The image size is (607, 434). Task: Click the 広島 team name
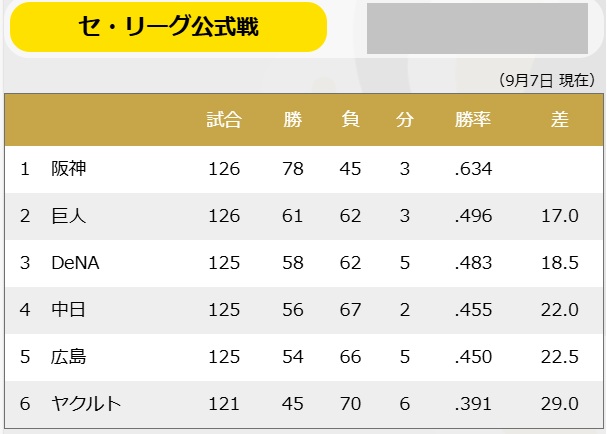pos(69,357)
